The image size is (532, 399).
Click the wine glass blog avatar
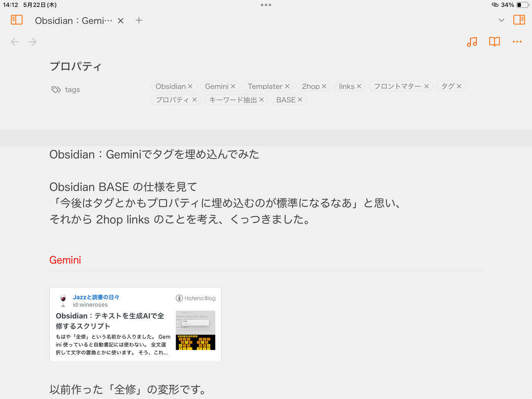click(63, 301)
